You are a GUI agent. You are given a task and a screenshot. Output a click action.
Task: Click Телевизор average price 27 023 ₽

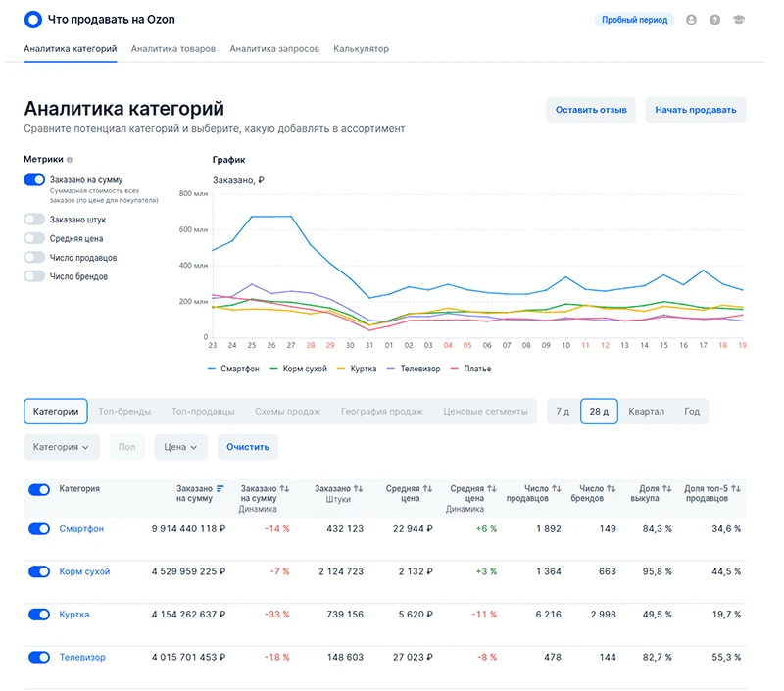click(413, 657)
